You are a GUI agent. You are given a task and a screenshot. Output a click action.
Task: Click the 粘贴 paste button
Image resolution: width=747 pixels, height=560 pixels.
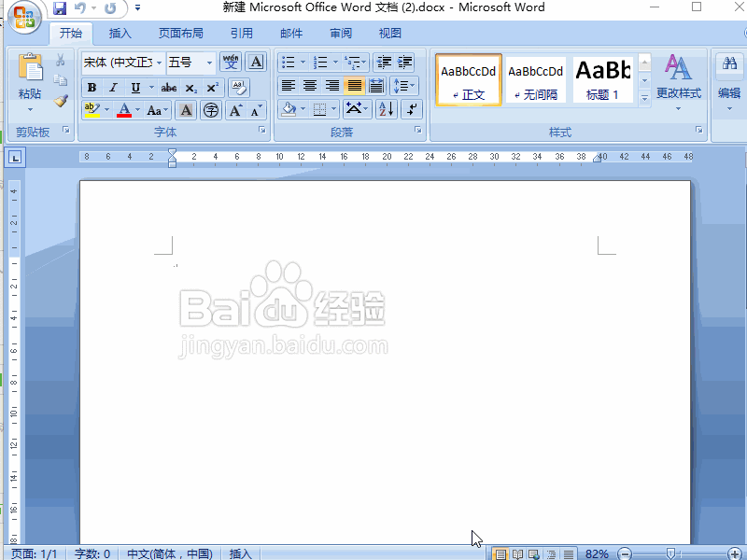[33, 79]
